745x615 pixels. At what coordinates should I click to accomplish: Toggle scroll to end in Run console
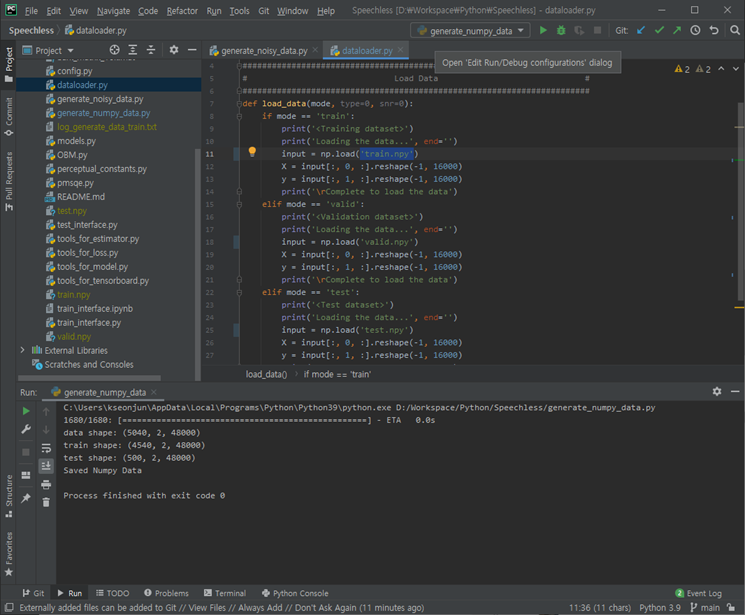tap(46, 466)
